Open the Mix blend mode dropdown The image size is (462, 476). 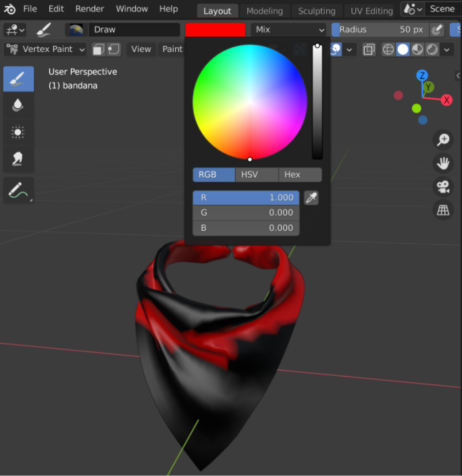pyautogui.click(x=288, y=30)
